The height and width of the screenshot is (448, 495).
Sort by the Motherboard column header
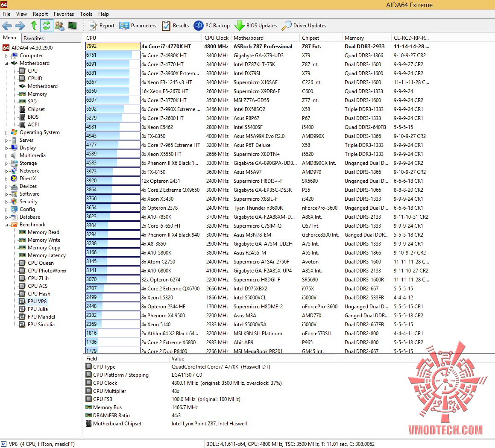click(x=265, y=38)
